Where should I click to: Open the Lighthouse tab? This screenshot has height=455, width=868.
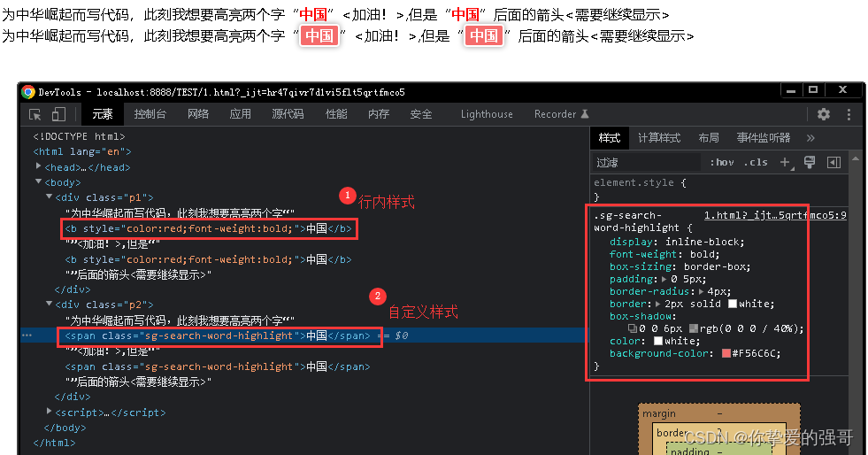tap(487, 114)
